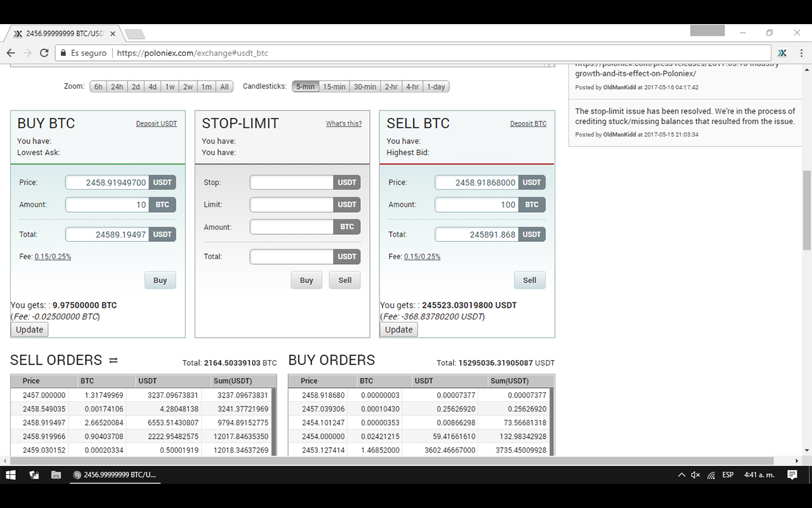Click the Stop-Limit Stop input field
The width and height of the screenshot is (812, 508).
292,182
